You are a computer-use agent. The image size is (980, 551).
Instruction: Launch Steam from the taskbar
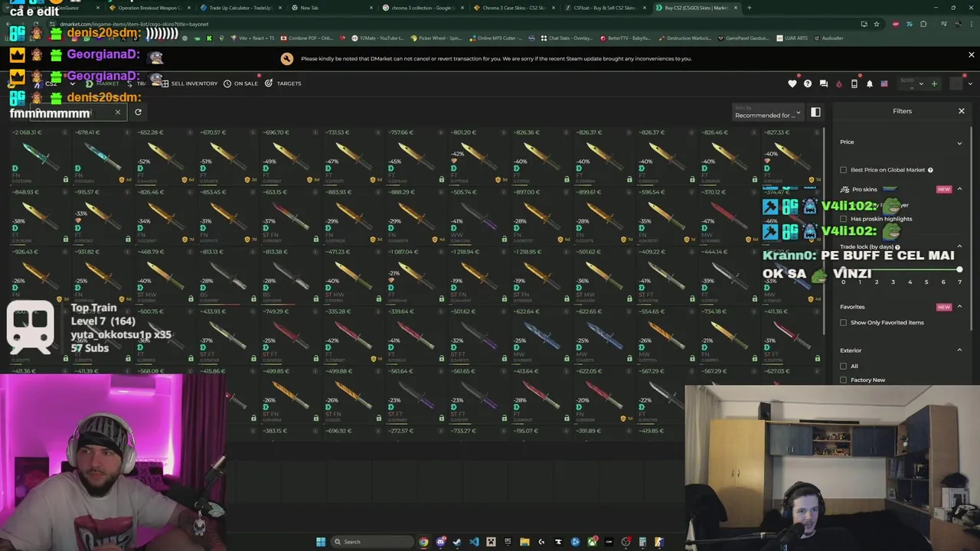[457, 542]
